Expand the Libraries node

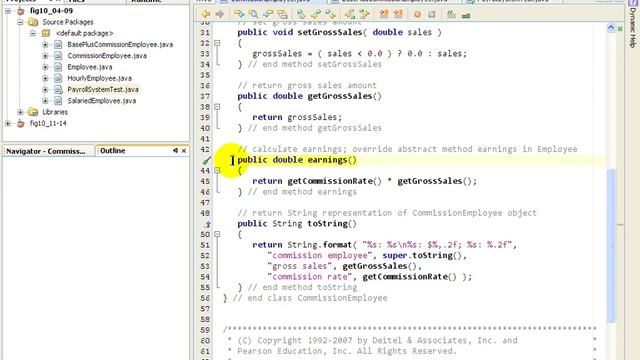pyautogui.click(x=20, y=112)
